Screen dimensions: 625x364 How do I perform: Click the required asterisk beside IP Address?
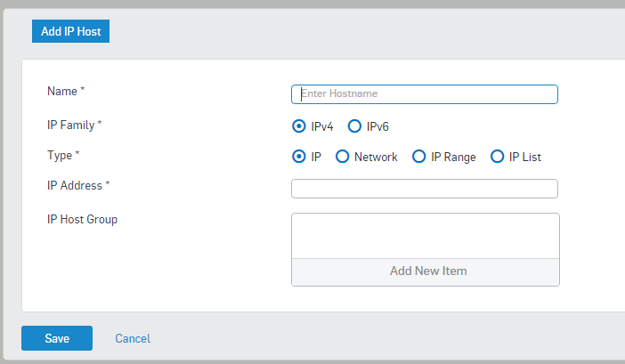[108, 184]
